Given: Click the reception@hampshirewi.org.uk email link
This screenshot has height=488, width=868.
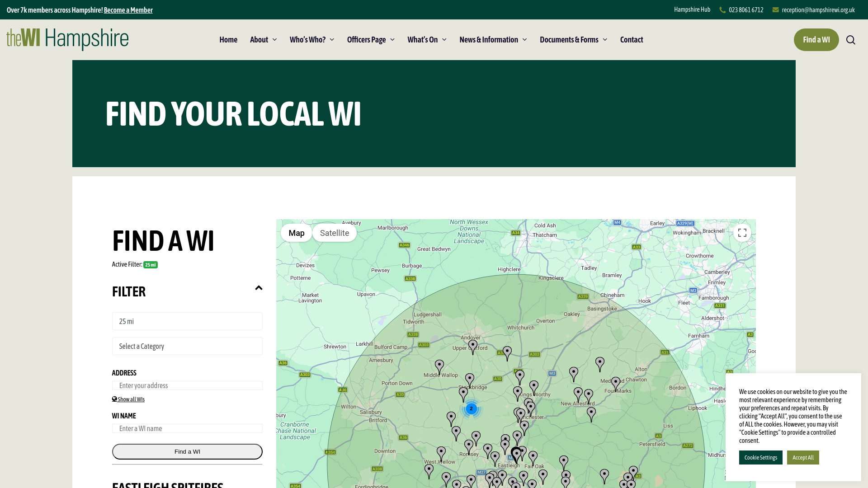Looking at the screenshot, I should [x=818, y=10].
